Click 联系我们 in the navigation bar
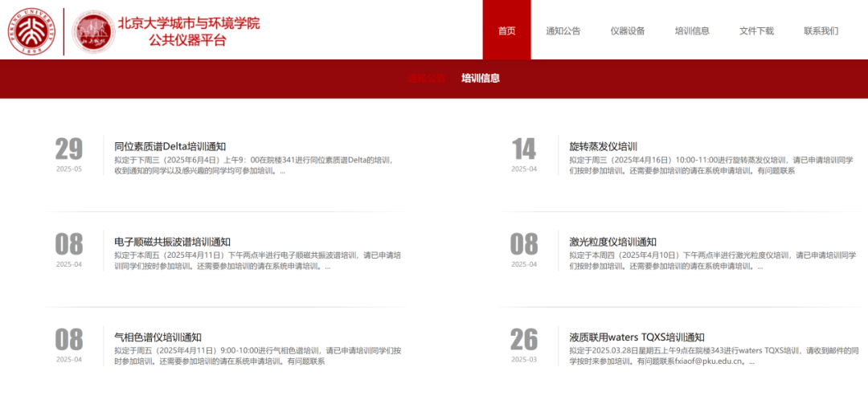 (821, 31)
